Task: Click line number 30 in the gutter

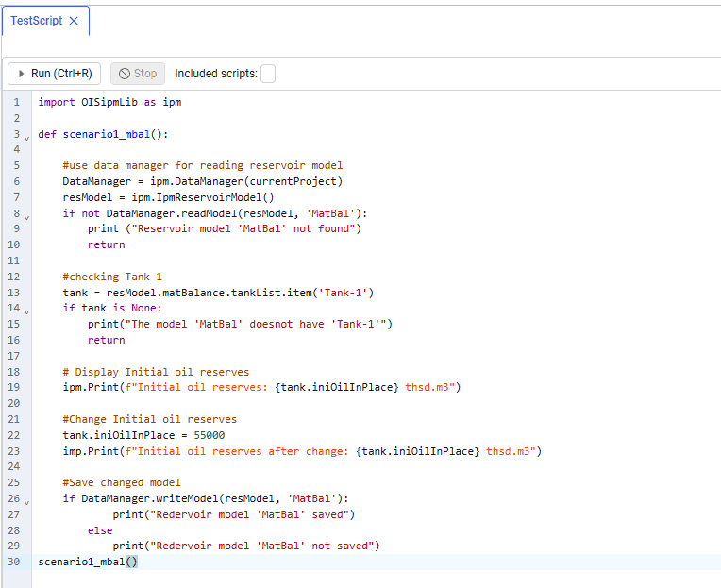Action: (x=14, y=563)
